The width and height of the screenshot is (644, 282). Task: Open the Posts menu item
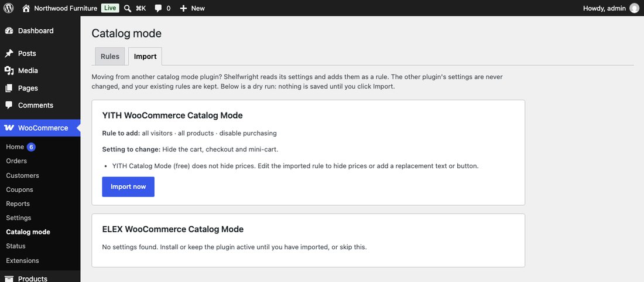click(27, 53)
